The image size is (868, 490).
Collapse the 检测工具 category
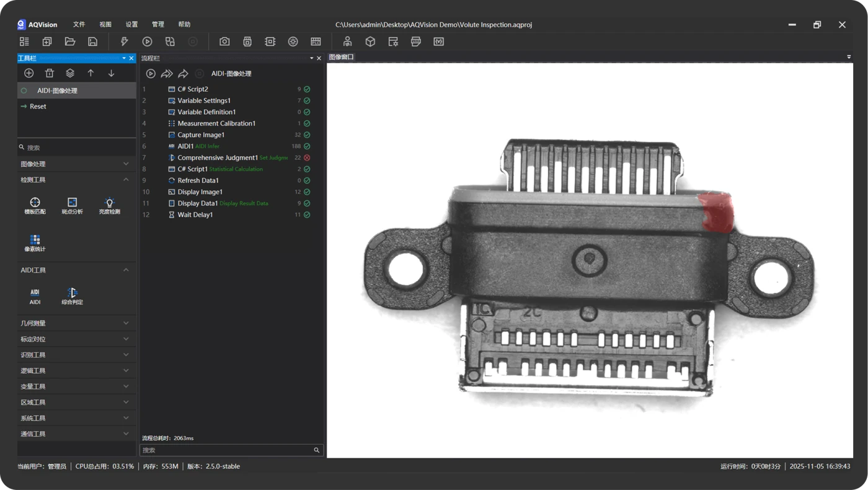76,179
